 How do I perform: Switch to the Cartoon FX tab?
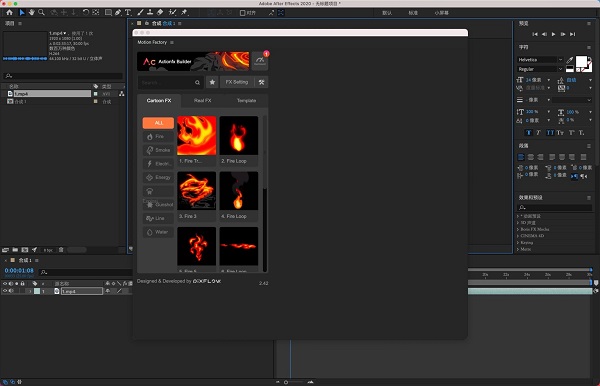click(x=159, y=101)
